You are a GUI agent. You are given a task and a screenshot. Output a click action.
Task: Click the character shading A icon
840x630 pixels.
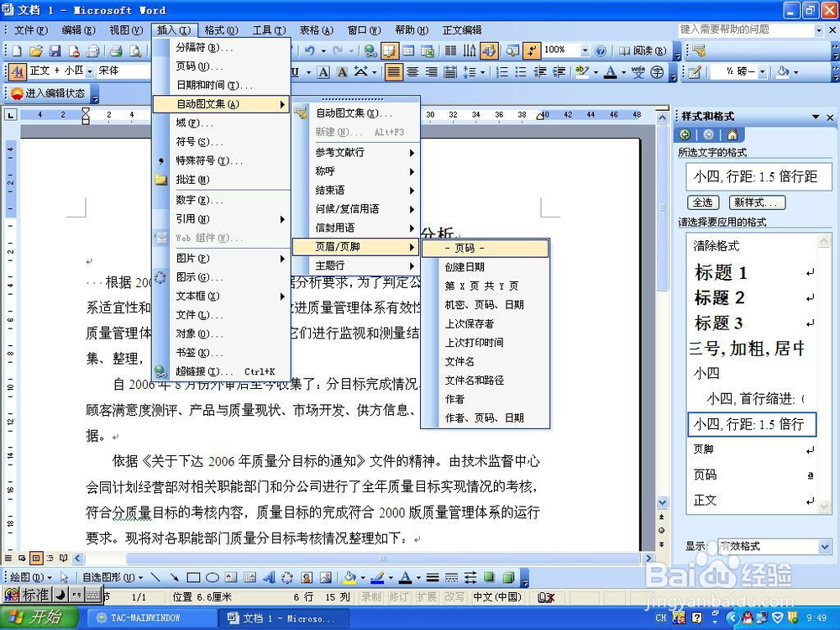[342, 71]
